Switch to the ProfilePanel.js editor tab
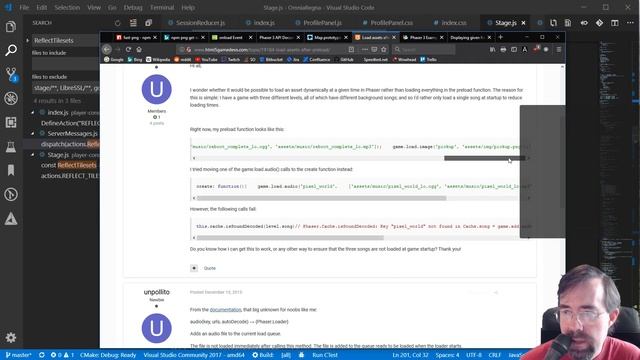640x360 pixels. [318, 23]
